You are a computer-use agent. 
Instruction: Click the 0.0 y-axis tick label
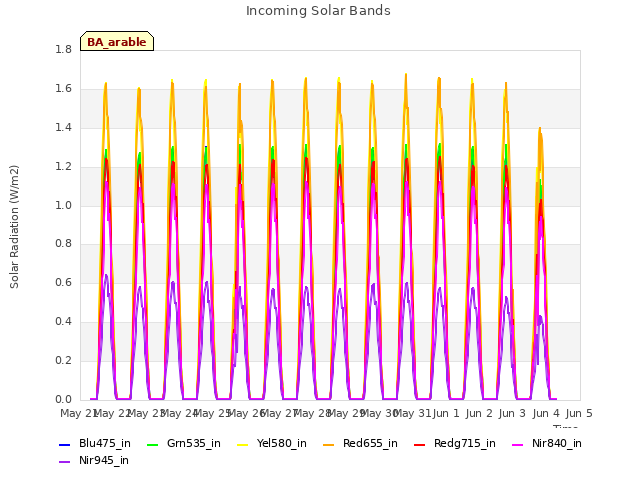63,399
